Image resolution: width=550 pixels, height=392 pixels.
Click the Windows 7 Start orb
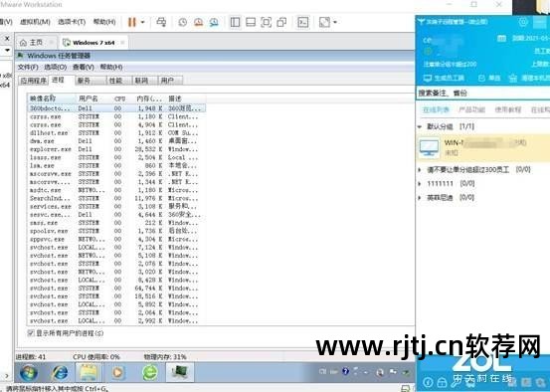(29, 373)
